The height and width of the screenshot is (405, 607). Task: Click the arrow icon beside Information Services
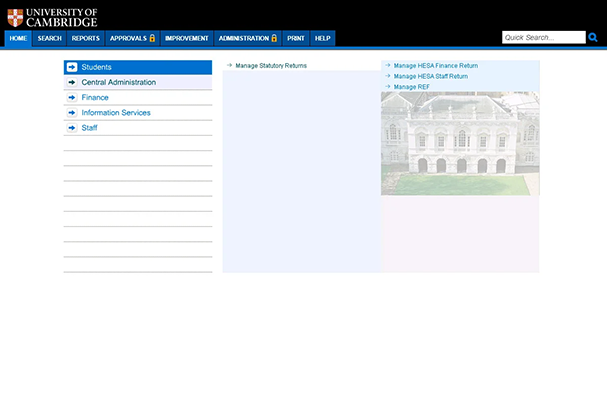pos(72,113)
